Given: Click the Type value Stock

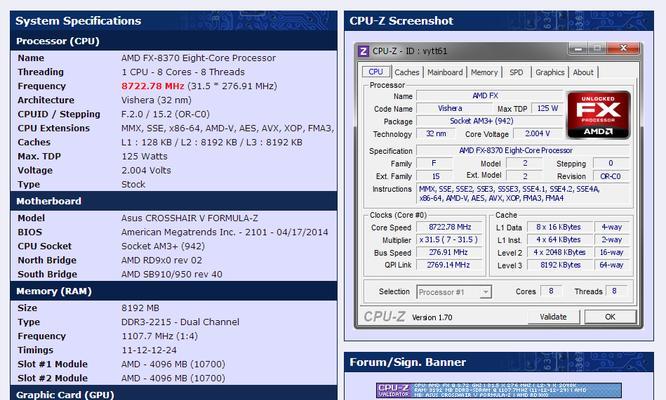Looking at the screenshot, I should 133,184.
